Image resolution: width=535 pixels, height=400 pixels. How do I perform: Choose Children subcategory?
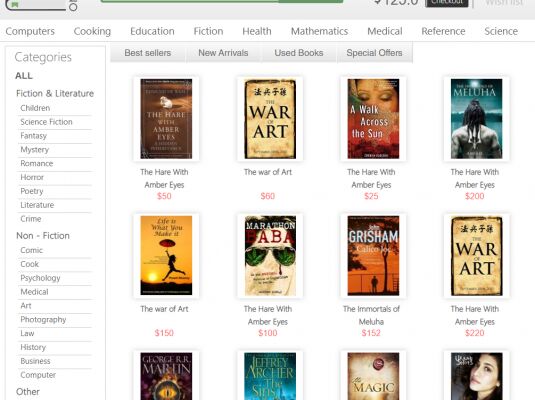point(35,108)
